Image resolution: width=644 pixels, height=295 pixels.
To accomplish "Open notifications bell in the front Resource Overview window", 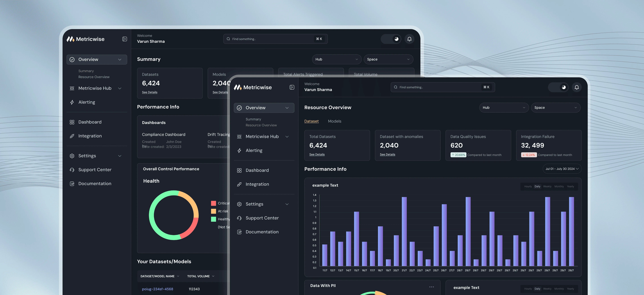I will click(576, 87).
